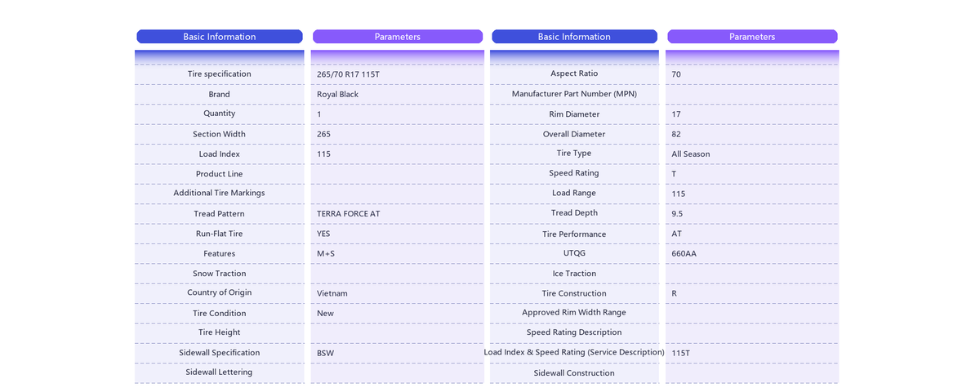Image resolution: width=980 pixels, height=388 pixels.
Task: Select the TERRA FORCE AT tread pattern value
Action: pyautogui.click(x=348, y=214)
